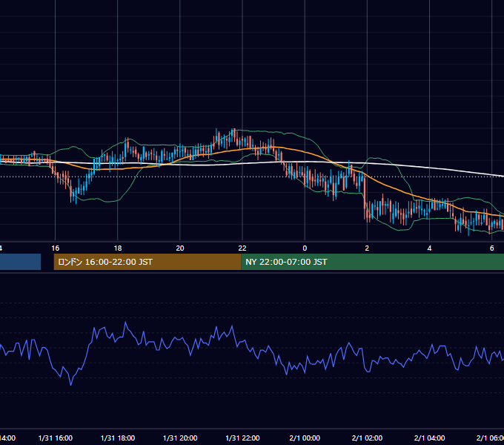The image size is (504, 445).
Task: Click the 2/1 04:00 date label
Action: (429, 438)
